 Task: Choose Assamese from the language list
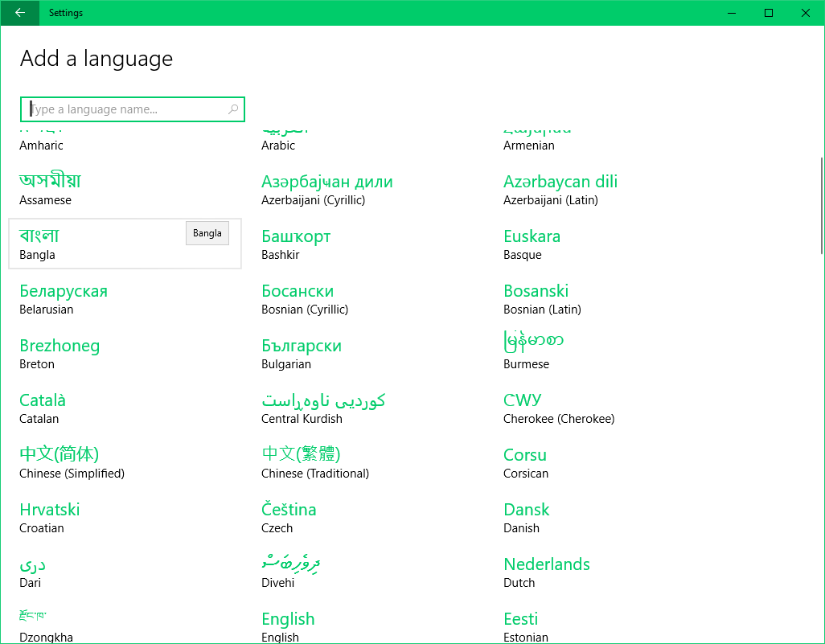point(50,189)
